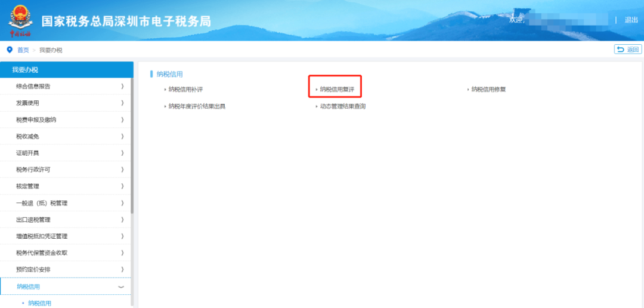Viewport: 644px width, 308px height.
Task: Click the 纳税信用 section heading
Action: [169, 74]
